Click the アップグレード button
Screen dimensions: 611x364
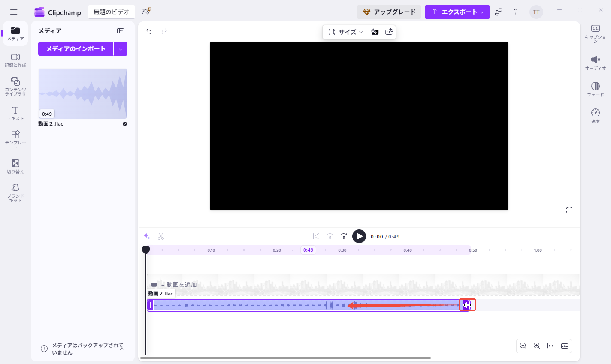389,12
